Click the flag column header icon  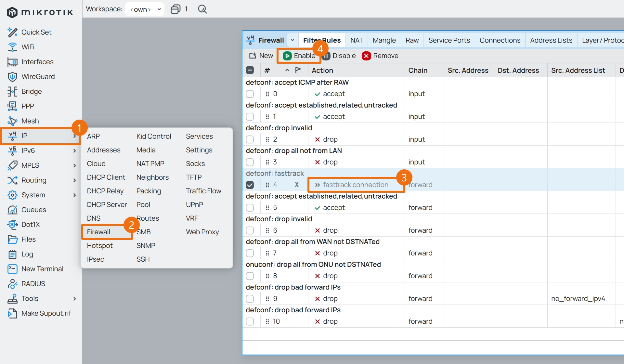[298, 70]
